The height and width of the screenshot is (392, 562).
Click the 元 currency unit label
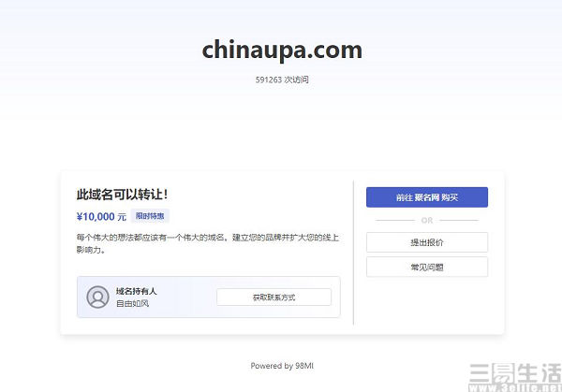click(122, 217)
